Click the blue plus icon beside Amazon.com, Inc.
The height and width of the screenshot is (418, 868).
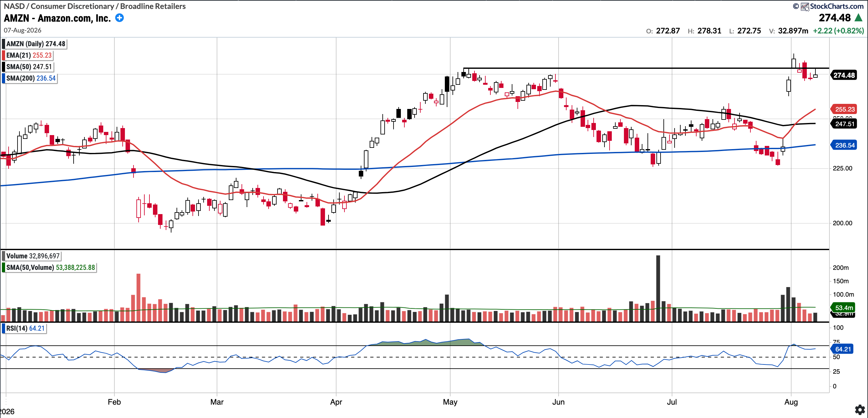(119, 18)
